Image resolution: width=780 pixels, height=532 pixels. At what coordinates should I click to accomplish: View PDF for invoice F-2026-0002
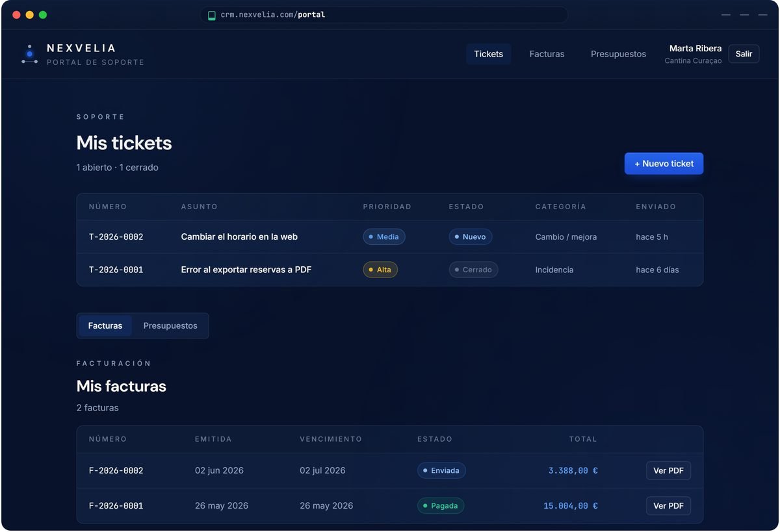[668, 470]
